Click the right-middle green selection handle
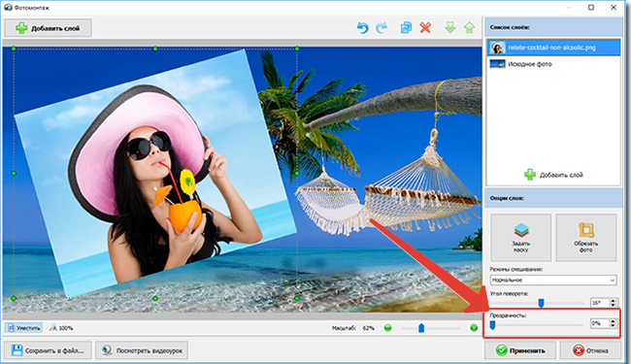The image size is (631, 364). (297, 174)
